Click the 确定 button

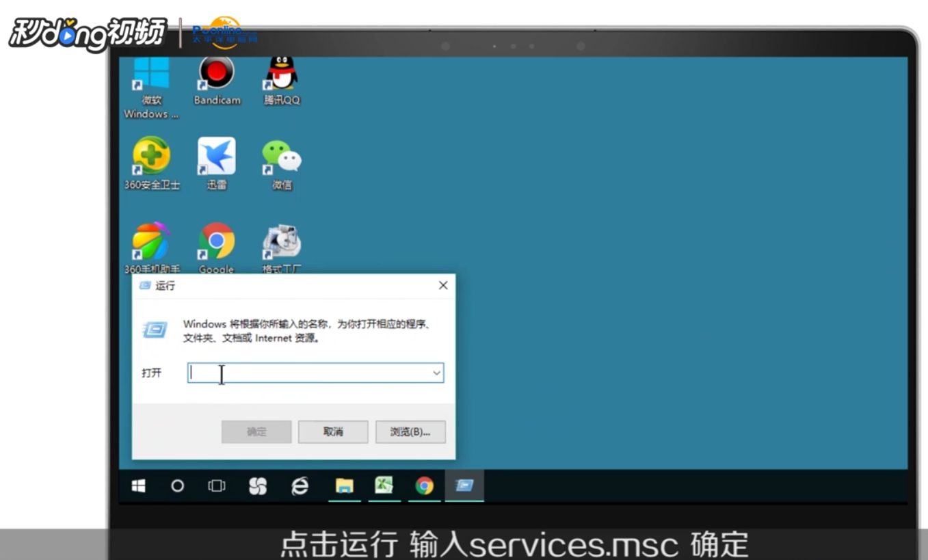(256, 431)
